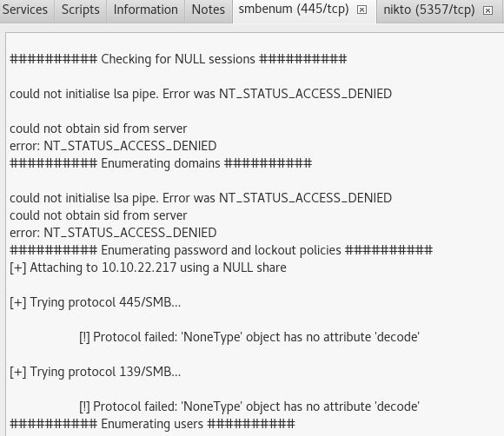
Task: Open the Scripts tab
Action: click(80, 10)
